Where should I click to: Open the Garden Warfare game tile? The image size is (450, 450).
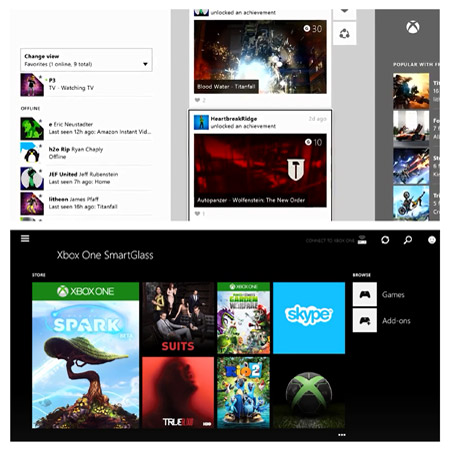pyautogui.click(x=243, y=318)
